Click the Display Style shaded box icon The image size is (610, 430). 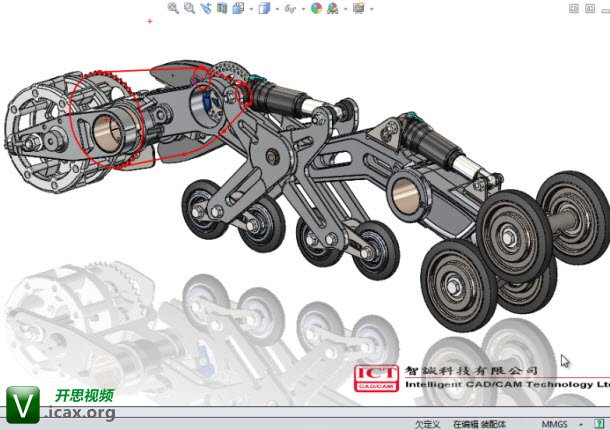coord(264,8)
